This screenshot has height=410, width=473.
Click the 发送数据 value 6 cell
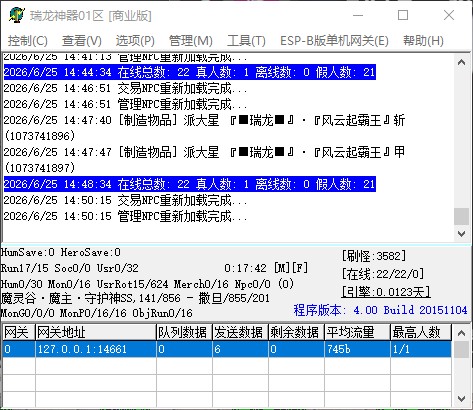coord(240,349)
